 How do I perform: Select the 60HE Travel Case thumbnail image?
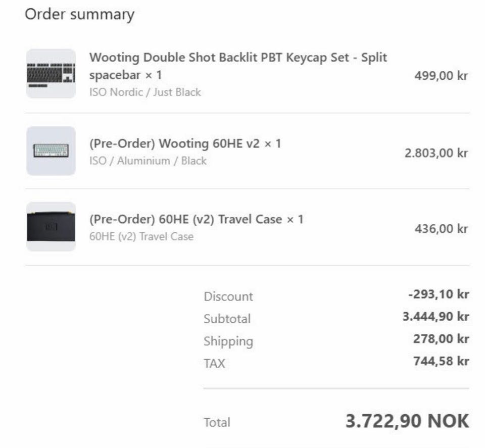tap(51, 227)
